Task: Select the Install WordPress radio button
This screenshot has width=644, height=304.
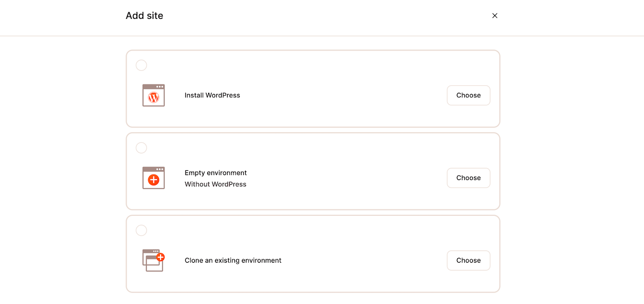Action: [141, 65]
